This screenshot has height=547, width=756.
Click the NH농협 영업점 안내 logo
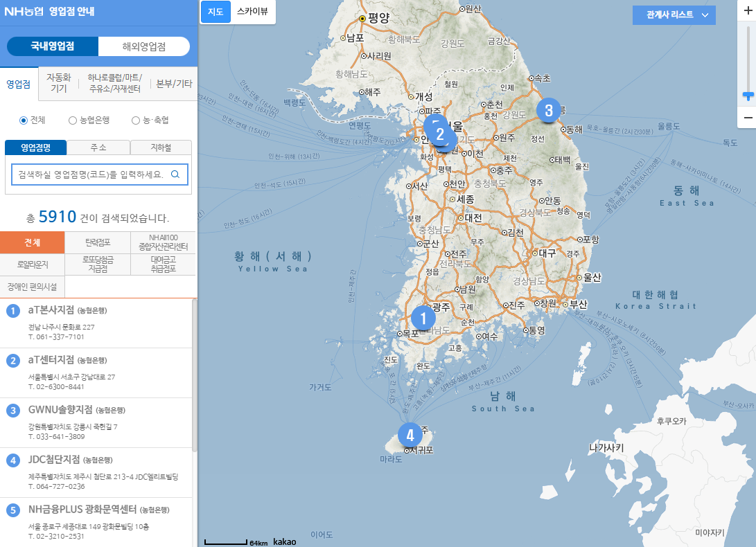49,11
